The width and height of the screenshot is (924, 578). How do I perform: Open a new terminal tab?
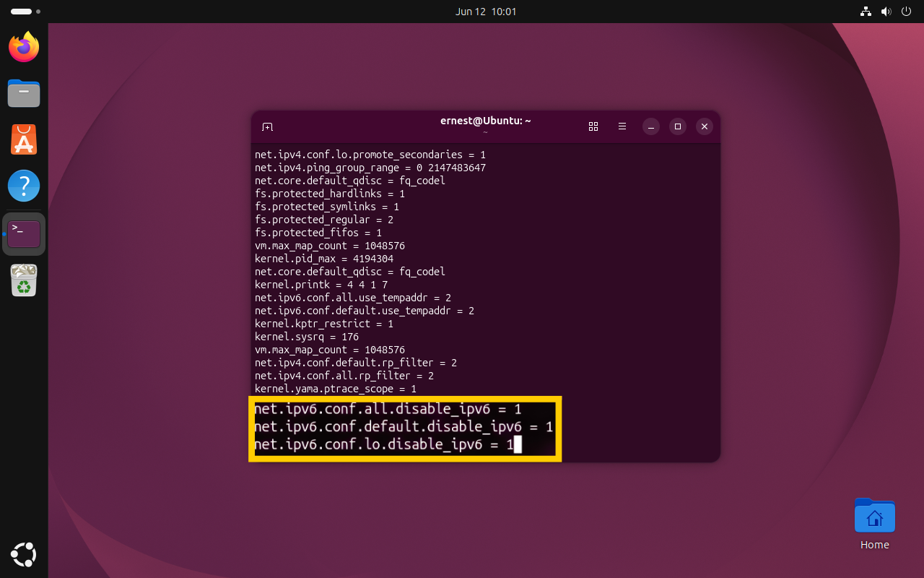point(267,126)
